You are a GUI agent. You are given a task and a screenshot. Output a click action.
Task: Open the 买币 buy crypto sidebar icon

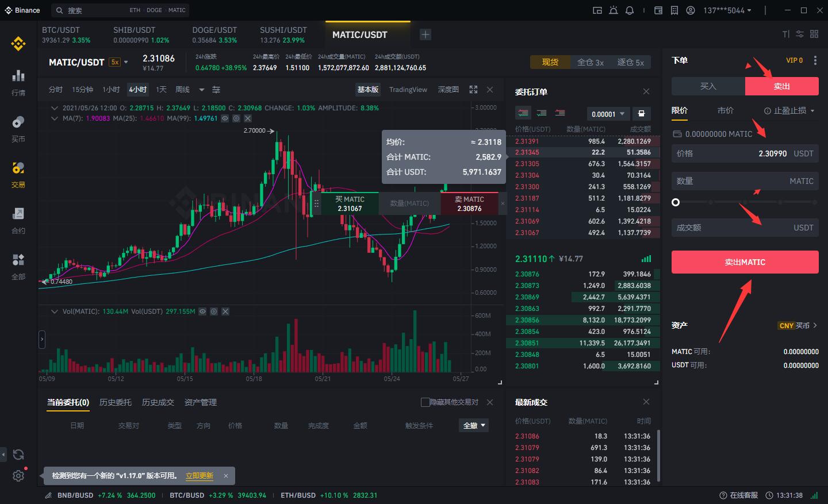pyautogui.click(x=18, y=128)
